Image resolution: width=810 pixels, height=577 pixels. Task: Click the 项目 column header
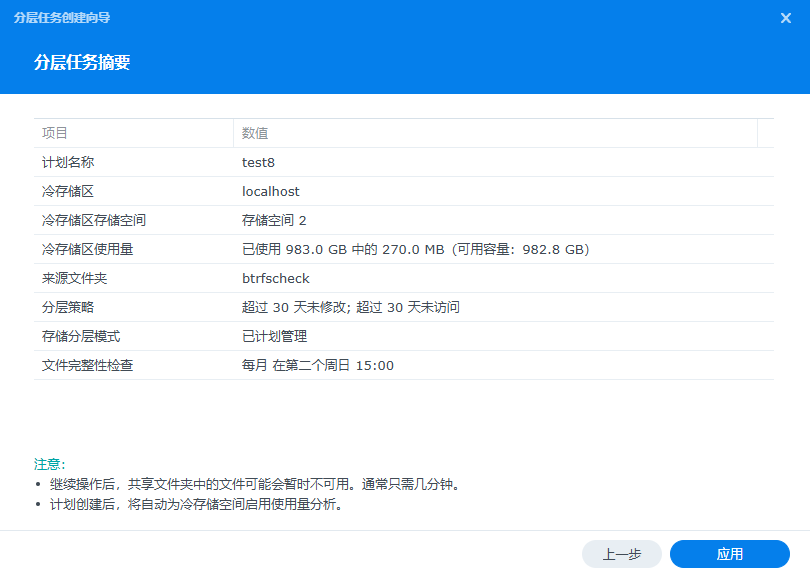pyautogui.click(x=55, y=133)
